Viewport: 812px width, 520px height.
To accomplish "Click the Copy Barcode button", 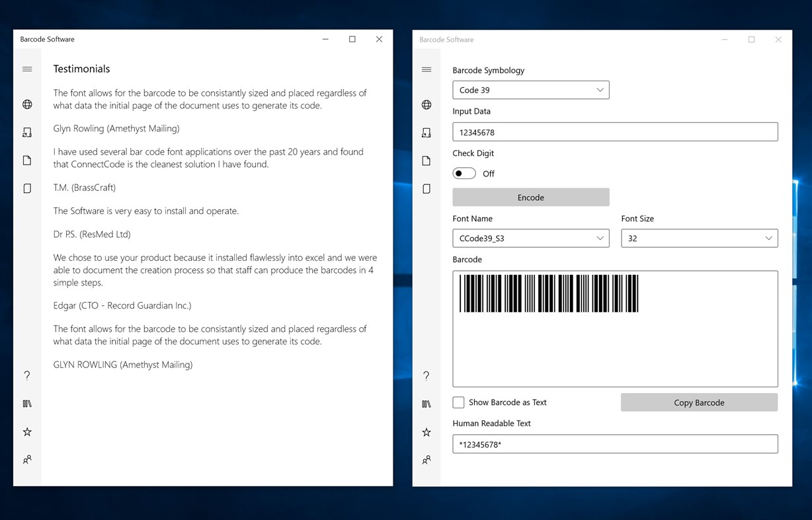I will pyautogui.click(x=699, y=402).
